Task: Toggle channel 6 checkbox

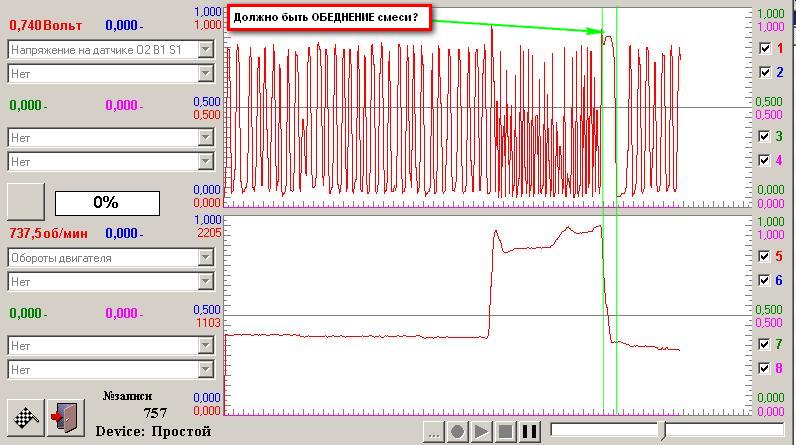Action: pyautogui.click(x=765, y=280)
